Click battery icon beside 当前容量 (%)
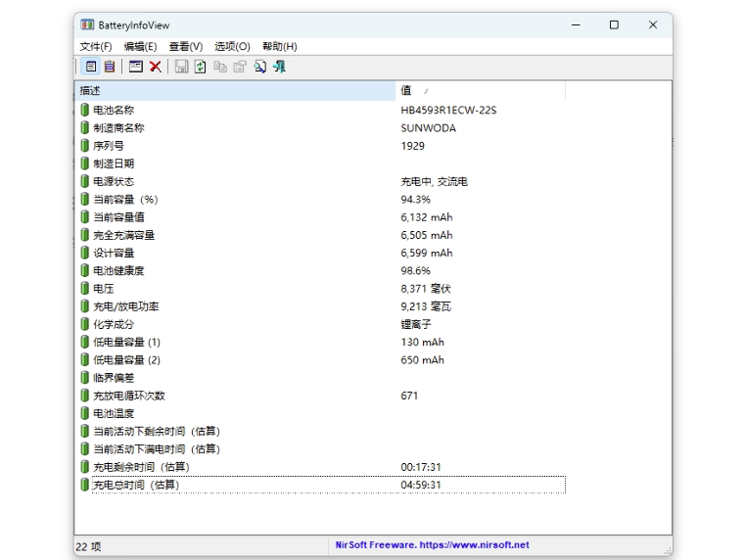 (x=84, y=200)
